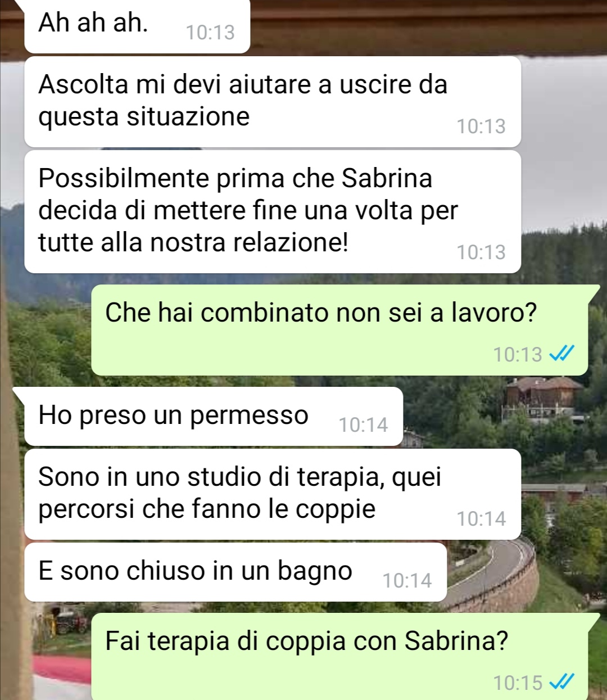Tap the 10:14 timestamp on the bathroom message

click(x=407, y=580)
